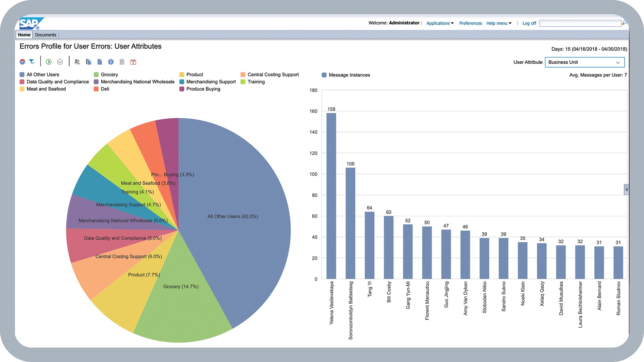The height and width of the screenshot is (362, 644).
Task: Click the Log off link
Action: [x=529, y=23]
